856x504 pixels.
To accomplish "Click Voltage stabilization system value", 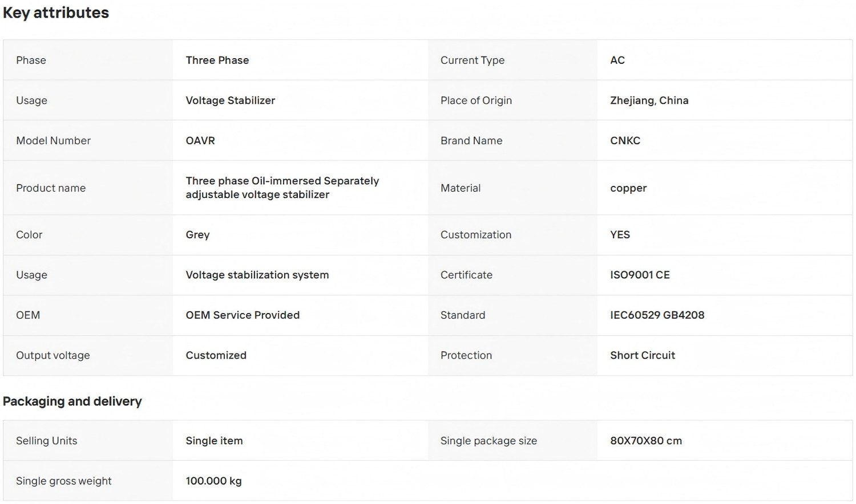I will tap(257, 275).
